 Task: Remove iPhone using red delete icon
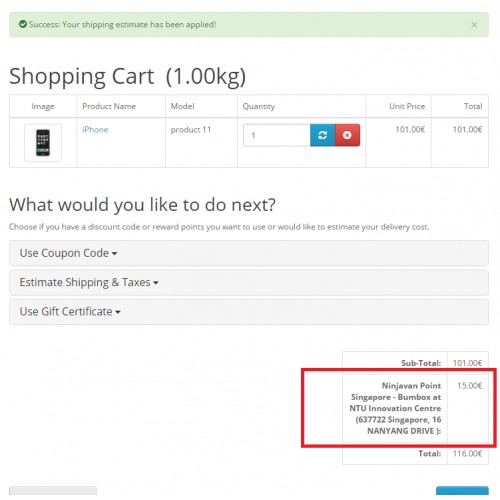tap(347, 135)
